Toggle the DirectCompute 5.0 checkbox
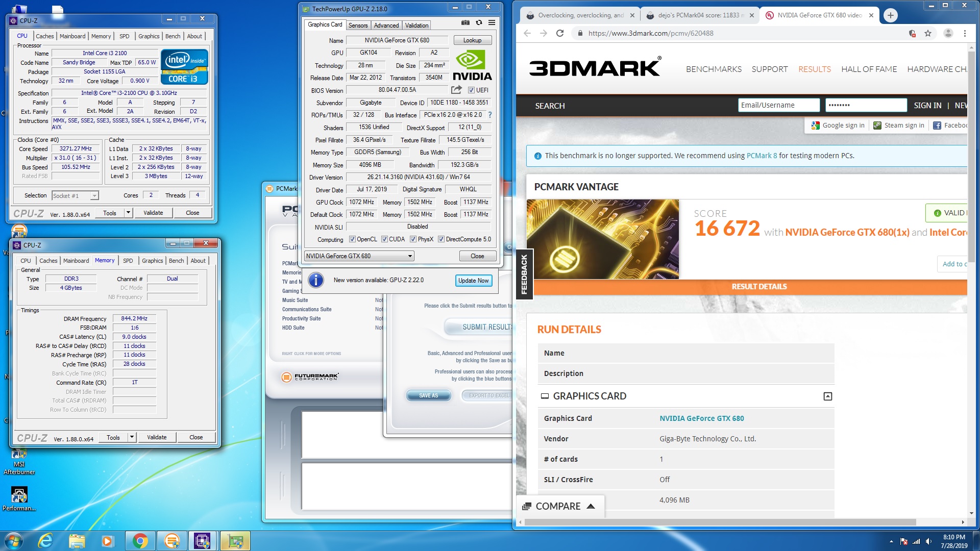 441,239
